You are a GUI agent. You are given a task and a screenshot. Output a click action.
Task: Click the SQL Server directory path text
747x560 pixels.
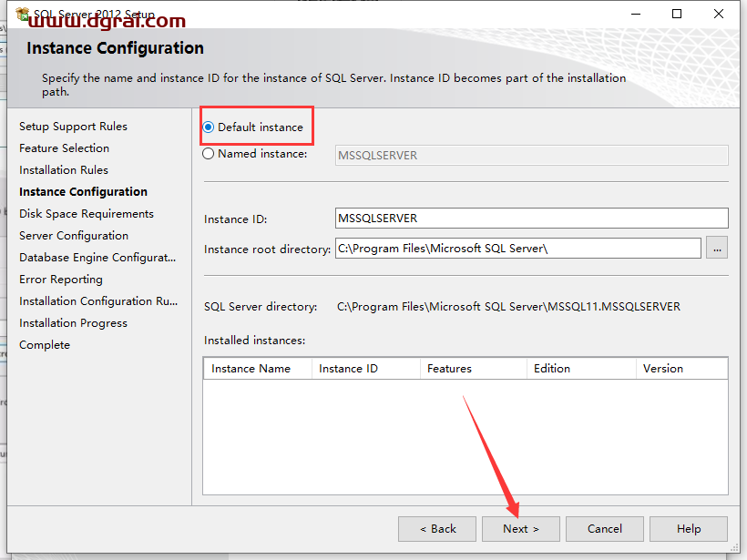tap(509, 307)
